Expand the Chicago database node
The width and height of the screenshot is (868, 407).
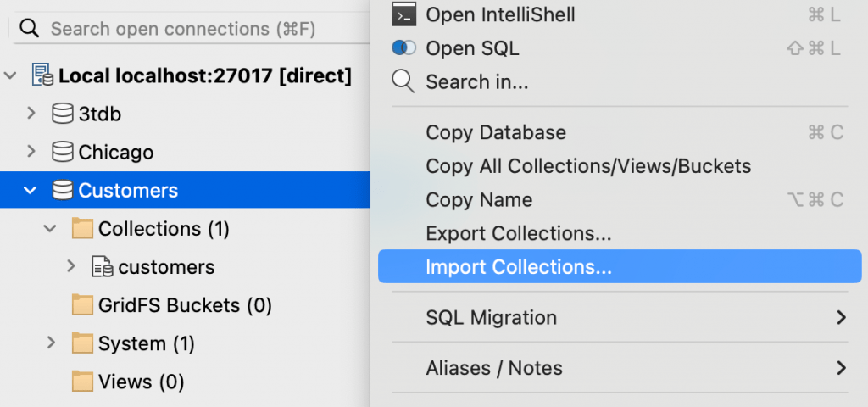[31, 152]
